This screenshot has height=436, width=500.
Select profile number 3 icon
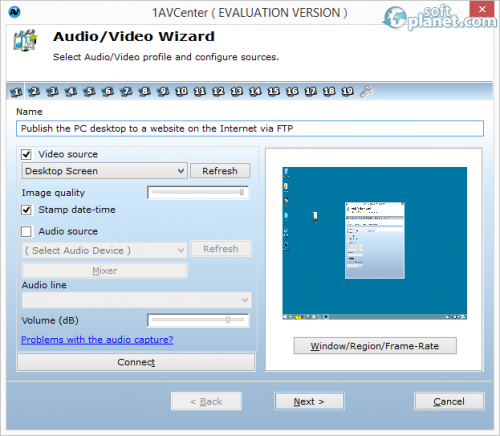pos(52,91)
